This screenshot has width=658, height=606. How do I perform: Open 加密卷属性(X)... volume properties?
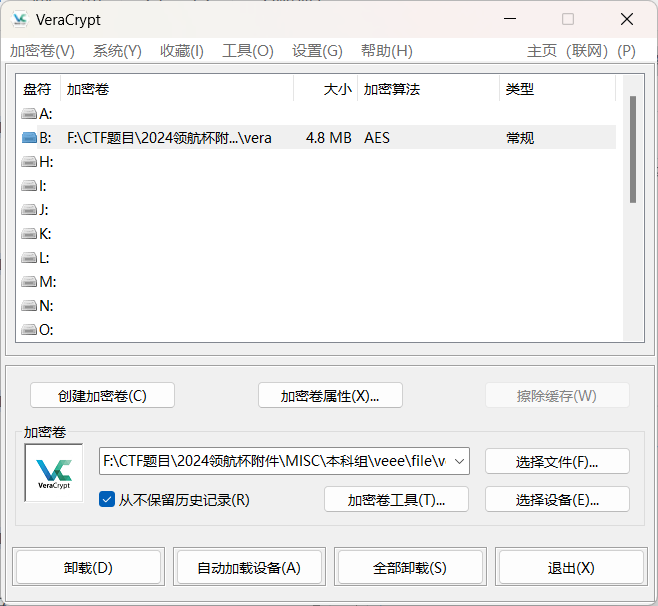point(330,395)
